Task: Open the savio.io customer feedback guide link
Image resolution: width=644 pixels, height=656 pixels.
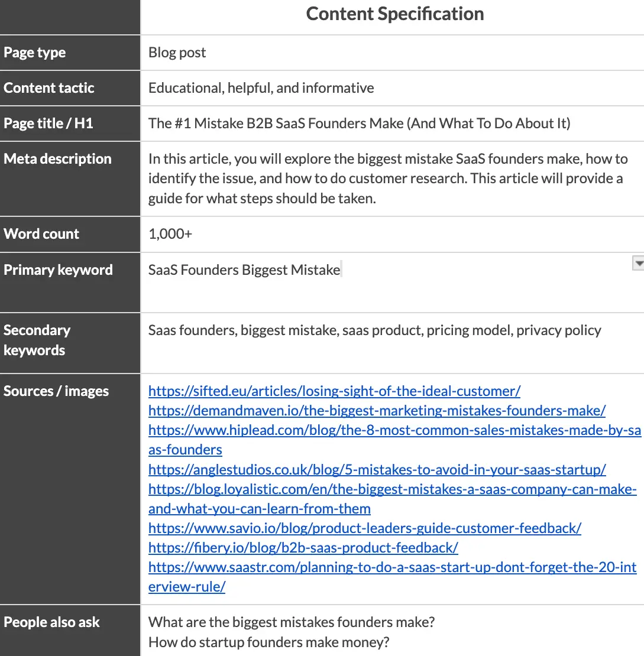Action: pos(364,528)
